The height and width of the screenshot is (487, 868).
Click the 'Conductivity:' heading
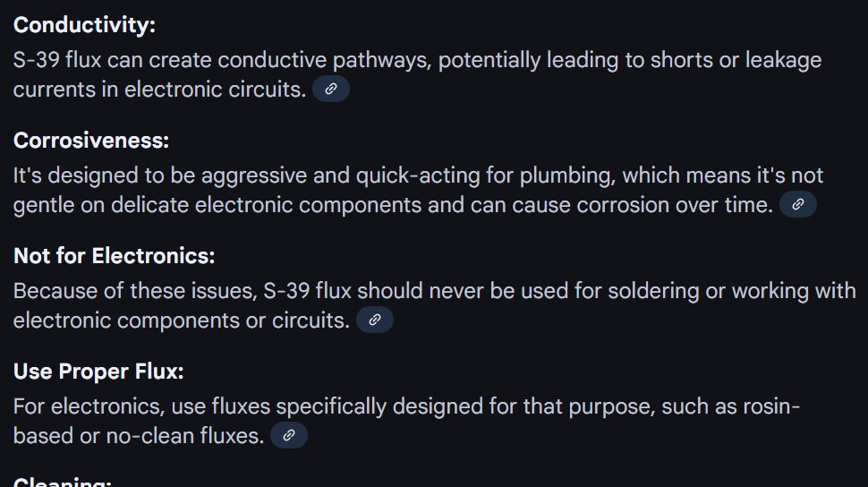84,25
